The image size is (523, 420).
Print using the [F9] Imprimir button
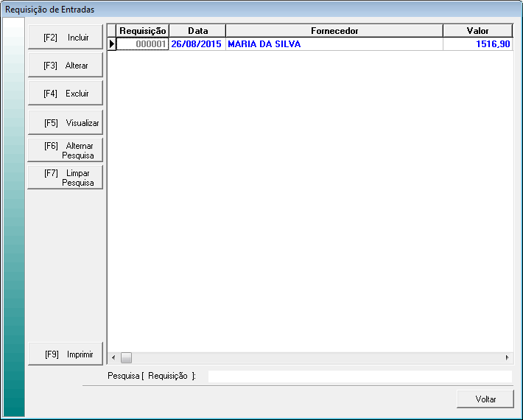pos(65,354)
